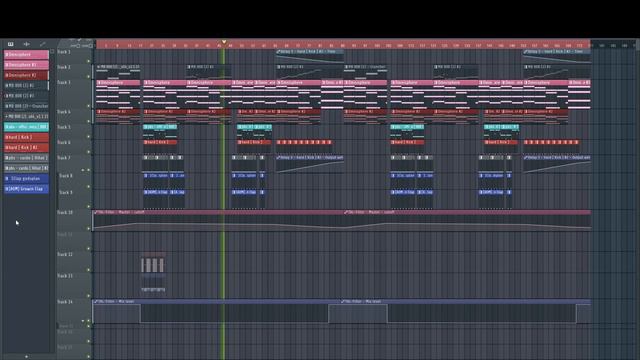The height and width of the screenshot is (360, 640).
Task: Select hard [ Kick ] #2 in the picker
Action: (x=26, y=147)
